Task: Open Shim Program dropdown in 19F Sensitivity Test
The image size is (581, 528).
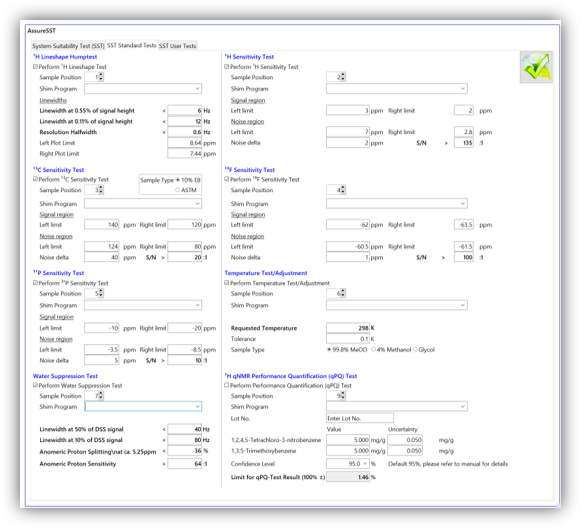Action: [x=397, y=203]
